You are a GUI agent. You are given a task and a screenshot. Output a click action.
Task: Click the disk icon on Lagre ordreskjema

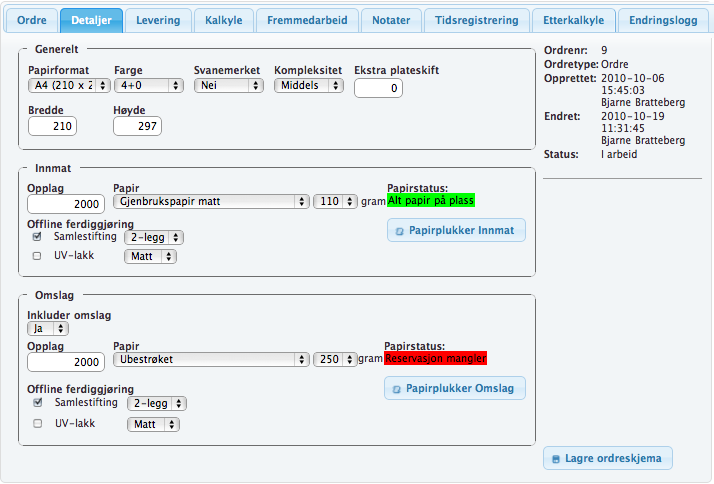click(x=555, y=459)
